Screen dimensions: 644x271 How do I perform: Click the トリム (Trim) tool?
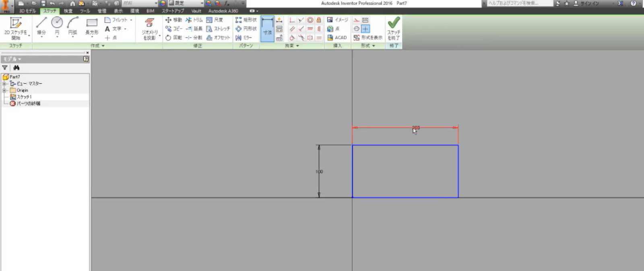tap(194, 20)
